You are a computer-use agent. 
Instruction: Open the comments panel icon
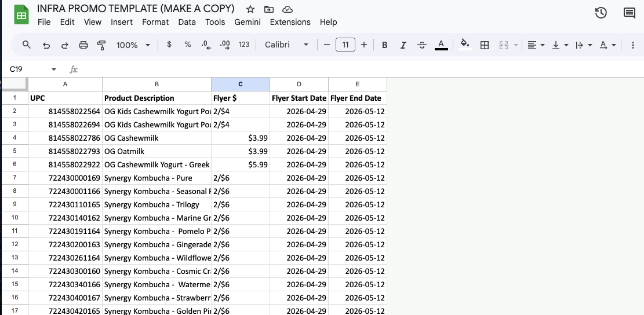pos(629,13)
